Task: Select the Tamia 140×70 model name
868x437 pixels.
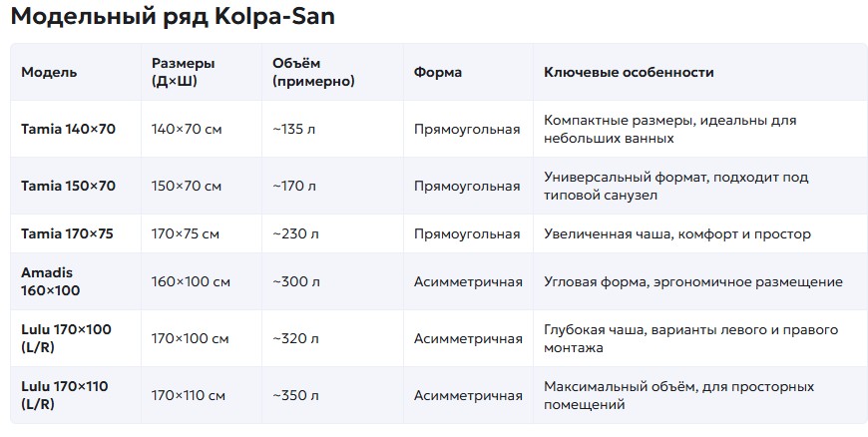Action: click(x=68, y=130)
